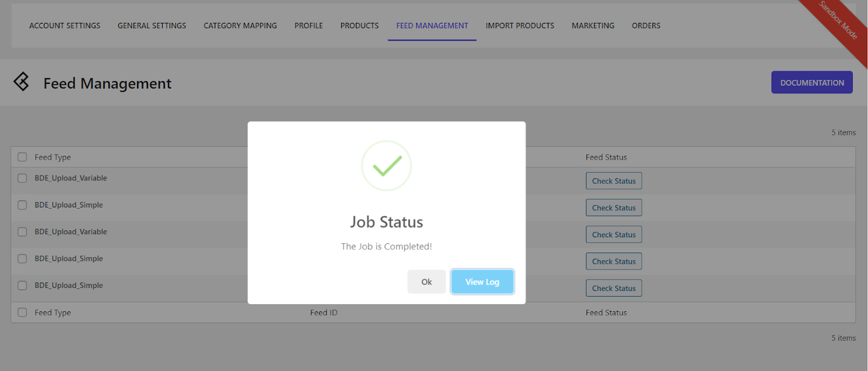Click the Feed Management page heading
868x371 pixels.
(107, 83)
